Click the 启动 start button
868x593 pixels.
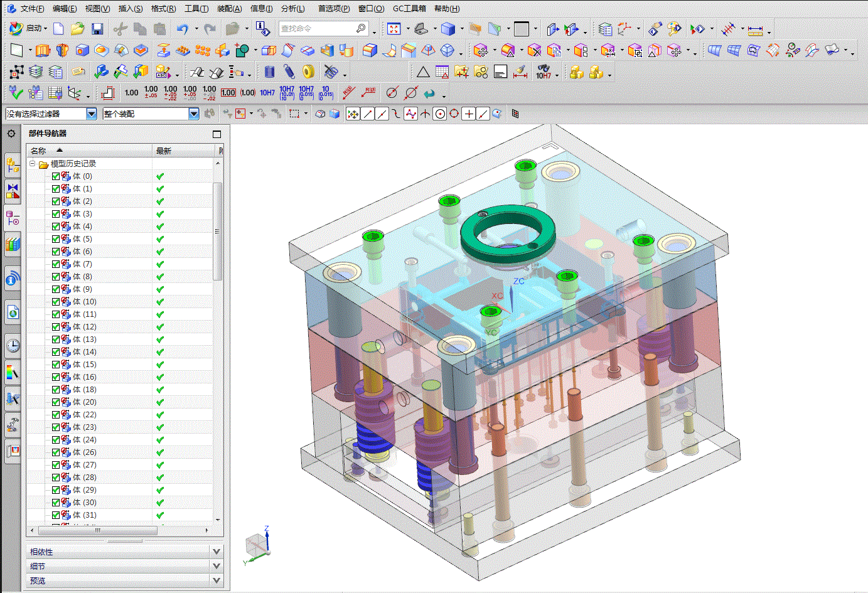27,28
